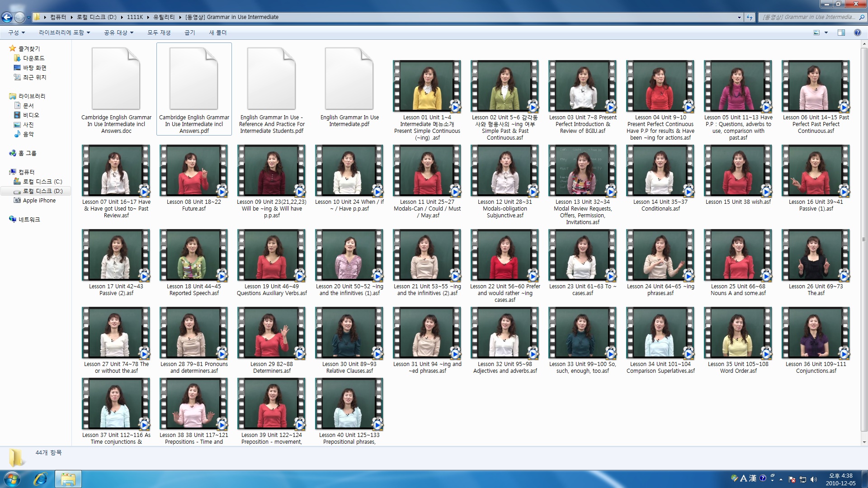Open the view options dropdown arrow
Screen dimensions: 868x488
[x=826, y=33]
